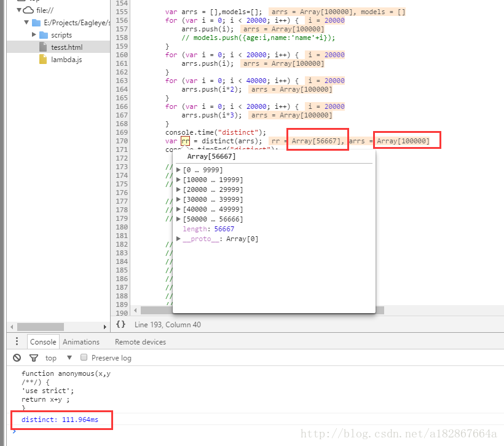Open the top execution context dropdown
The height and width of the screenshot is (446, 504).
click(58, 358)
